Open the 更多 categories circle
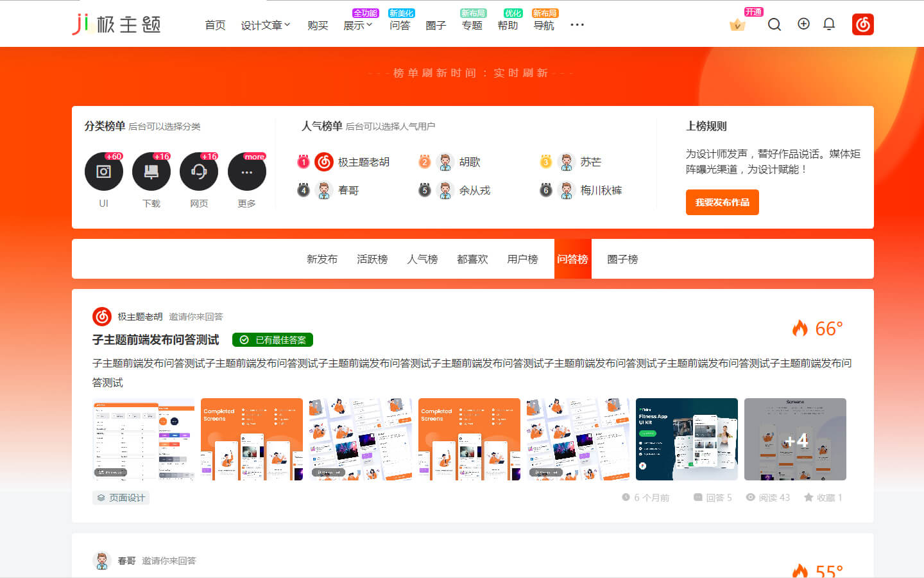The image size is (924, 578). [246, 172]
